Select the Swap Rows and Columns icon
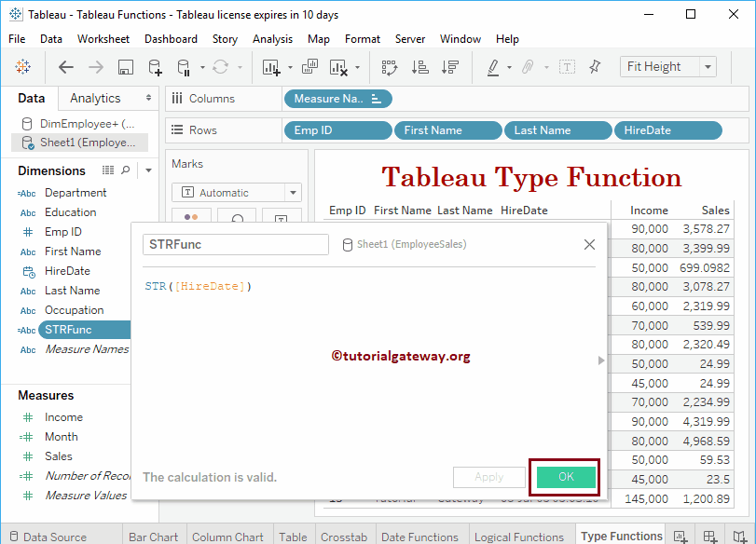This screenshot has height=544, width=756. [x=389, y=66]
